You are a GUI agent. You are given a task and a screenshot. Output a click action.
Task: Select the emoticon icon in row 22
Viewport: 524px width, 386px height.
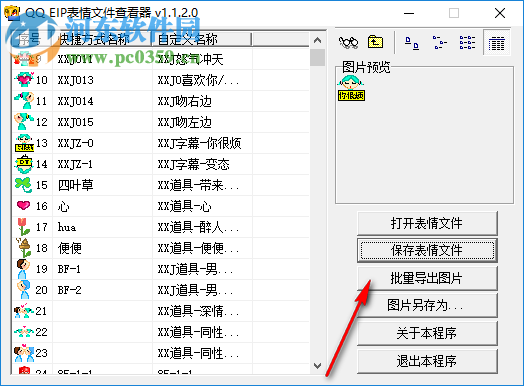23,332
